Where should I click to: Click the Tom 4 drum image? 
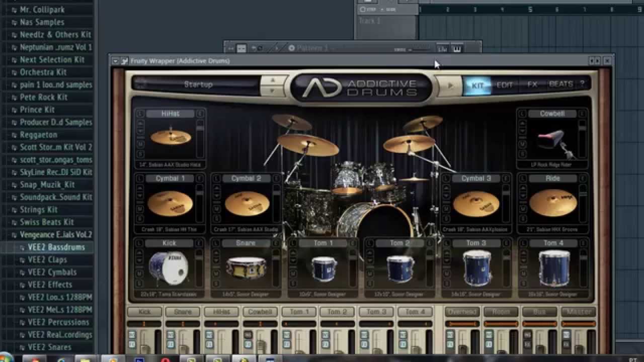coord(553,268)
